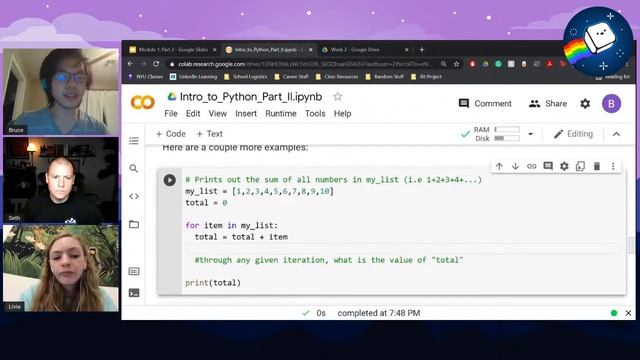640x360 pixels.
Task: Click the my_list assignment line in code
Action: (x=259, y=191)
